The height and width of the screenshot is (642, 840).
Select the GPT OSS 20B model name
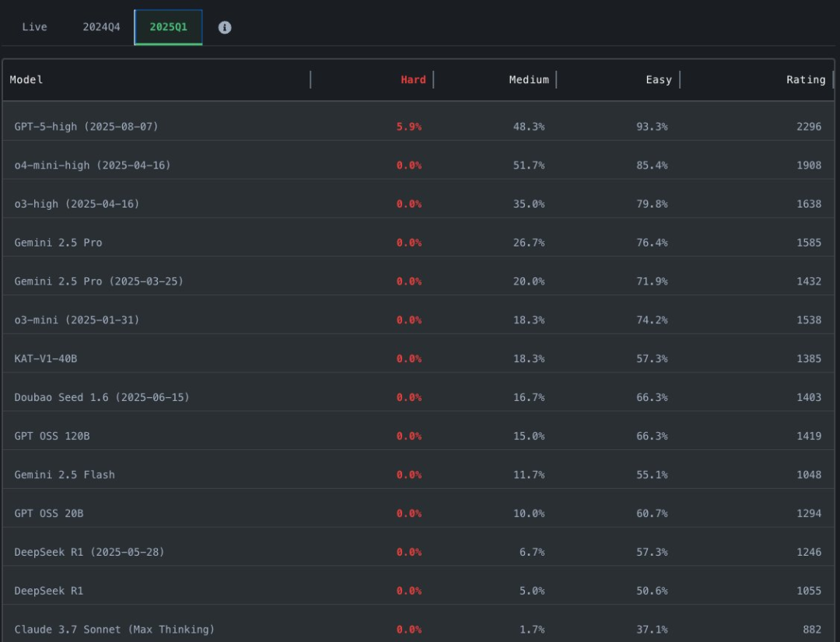49,514
